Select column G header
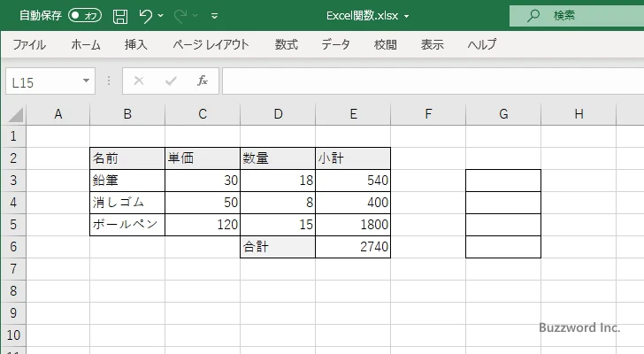 [x=503, y=114]
